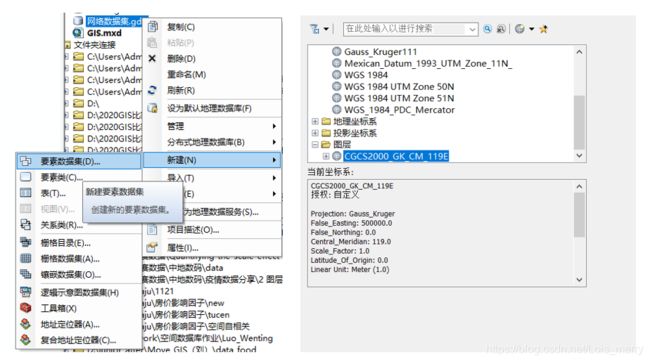Click the add to favorites star icon
The width and height of the screenshot is (650, 362).
pos(543,29)
